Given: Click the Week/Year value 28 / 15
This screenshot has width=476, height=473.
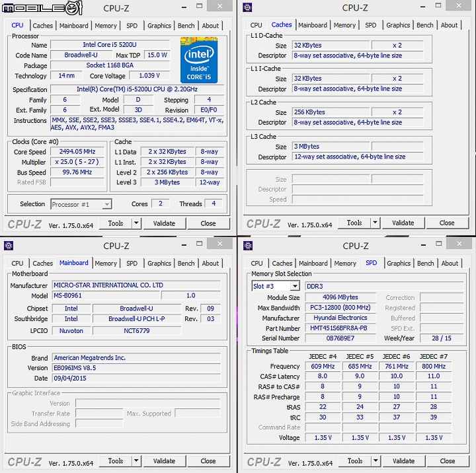Looking at the screenshot, I should click(442, 338).
